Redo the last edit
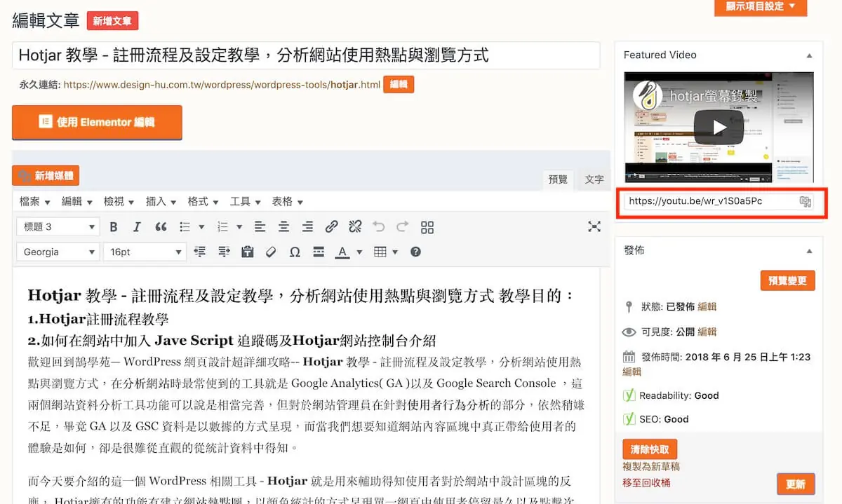The height and width of the screenshot is (504, 842). pos(403,226)
